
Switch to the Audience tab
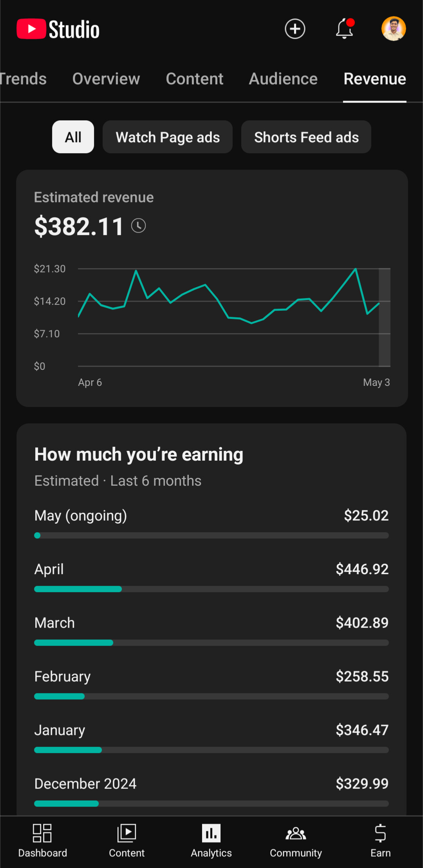283,79
